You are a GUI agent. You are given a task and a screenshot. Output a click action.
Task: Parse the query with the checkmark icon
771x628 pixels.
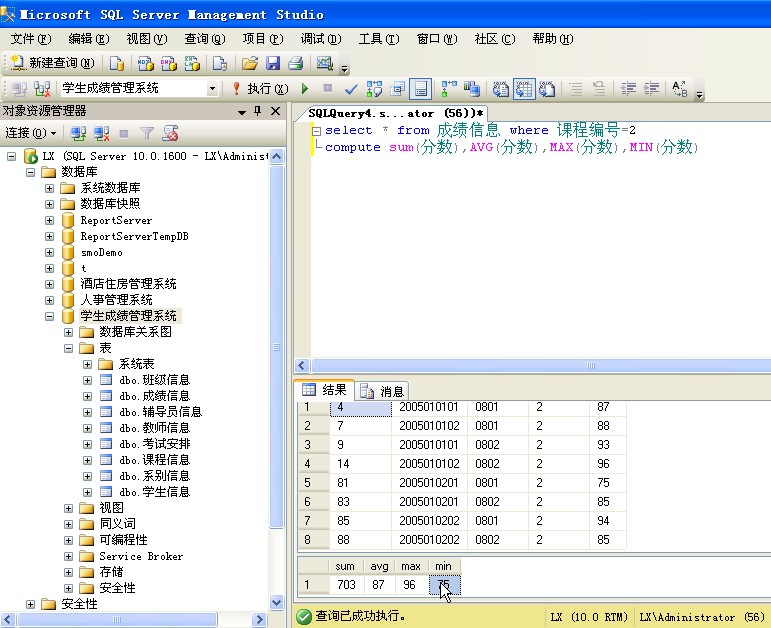pos(351,89)
